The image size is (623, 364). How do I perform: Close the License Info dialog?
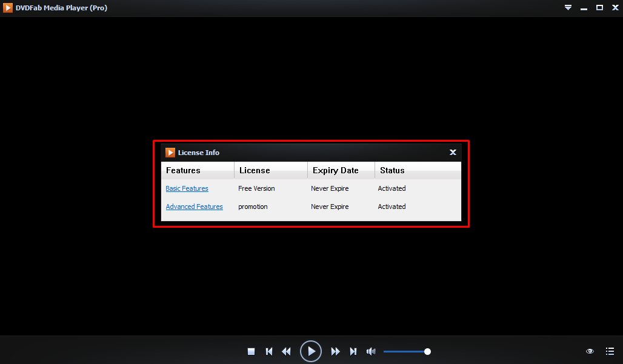click(x=453, y=153)
